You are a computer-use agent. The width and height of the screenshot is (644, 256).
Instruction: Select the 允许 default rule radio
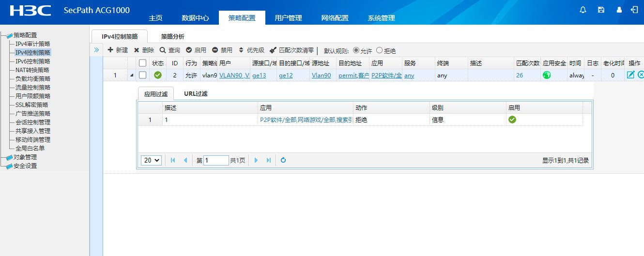tap(356, 50)
